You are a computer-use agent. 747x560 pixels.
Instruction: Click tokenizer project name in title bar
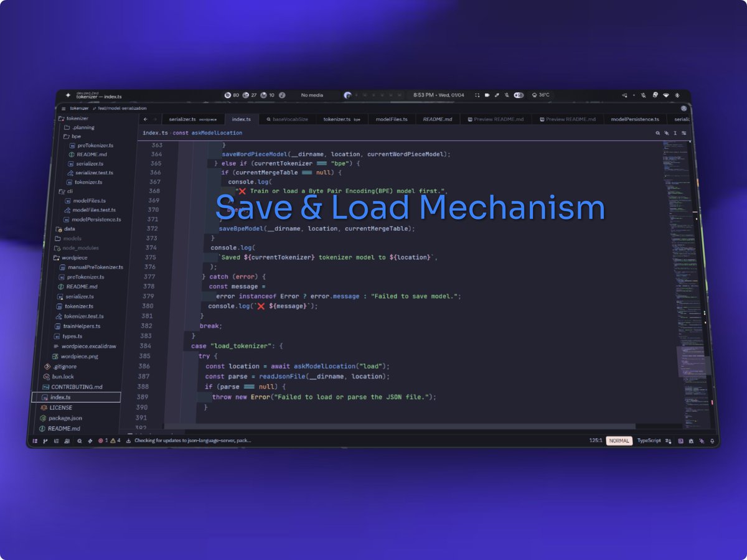[79, 108]
